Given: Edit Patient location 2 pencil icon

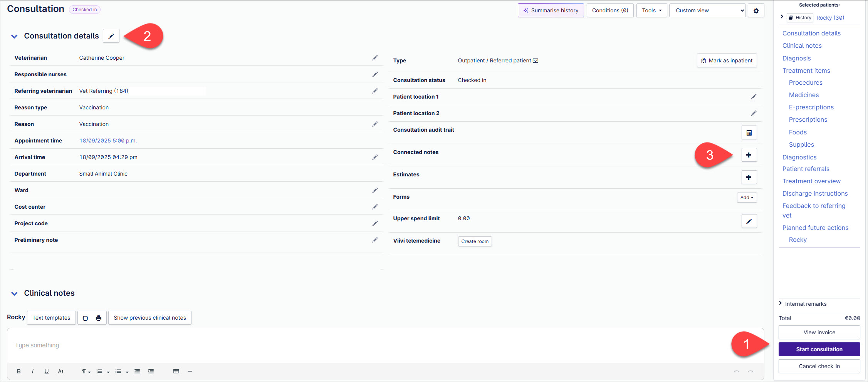Looking at the screenshot, I should [x=754, y=113].
